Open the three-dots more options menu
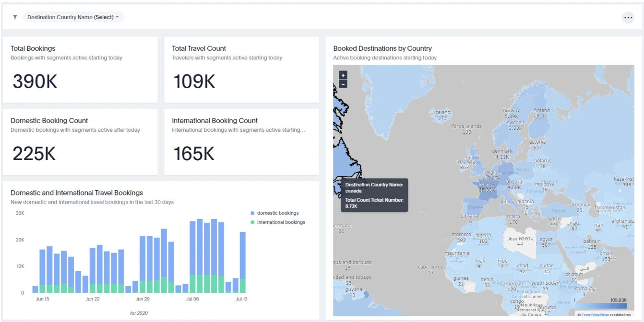Viewport: 644px width, 322px height. point(628,18)
